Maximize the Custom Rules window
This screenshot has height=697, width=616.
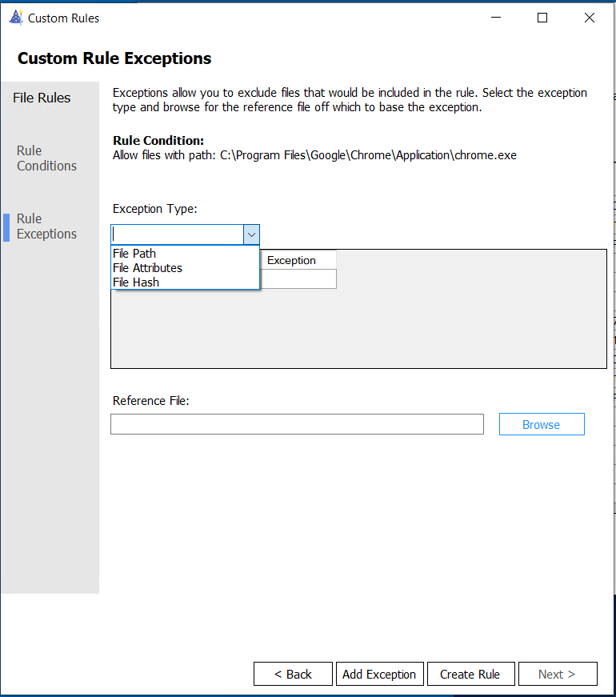542,18
